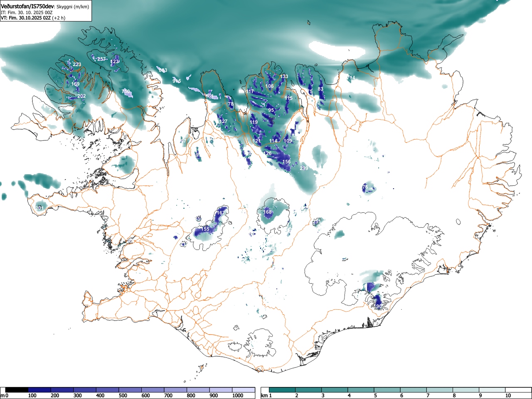
Task: Click the '115' visibility value label
Action: click(288, 98)
